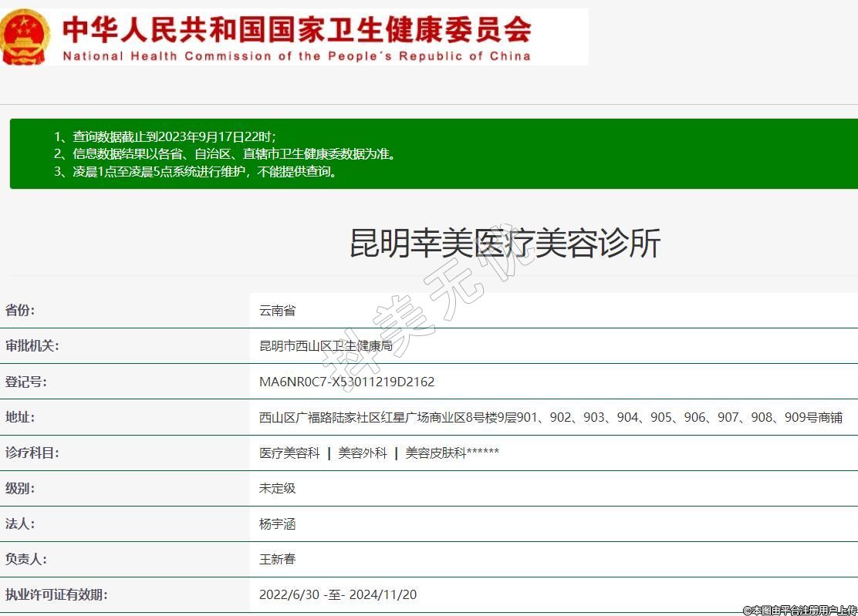Click the 医疗美容科 department entry
The width and height of the screenshot is (858, 616).
coord(289,453)
